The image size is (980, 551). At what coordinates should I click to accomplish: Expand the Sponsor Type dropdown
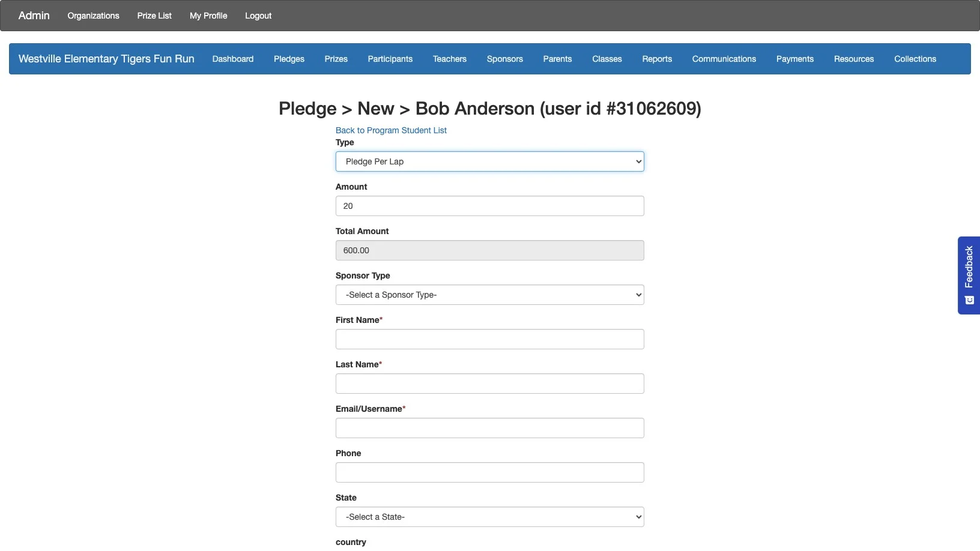coord(490,295)
